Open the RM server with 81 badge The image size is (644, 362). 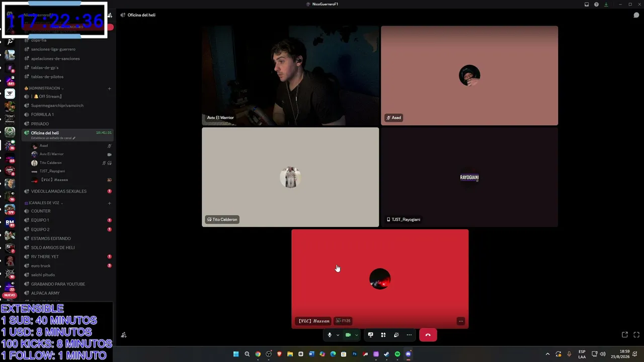click(10, 222)
